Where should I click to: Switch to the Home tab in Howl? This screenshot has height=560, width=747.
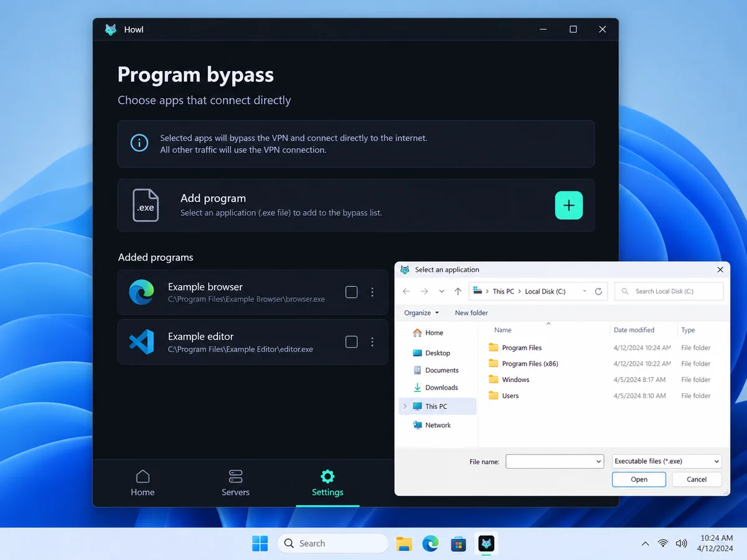pyautogui.click(x=143, y=483)
